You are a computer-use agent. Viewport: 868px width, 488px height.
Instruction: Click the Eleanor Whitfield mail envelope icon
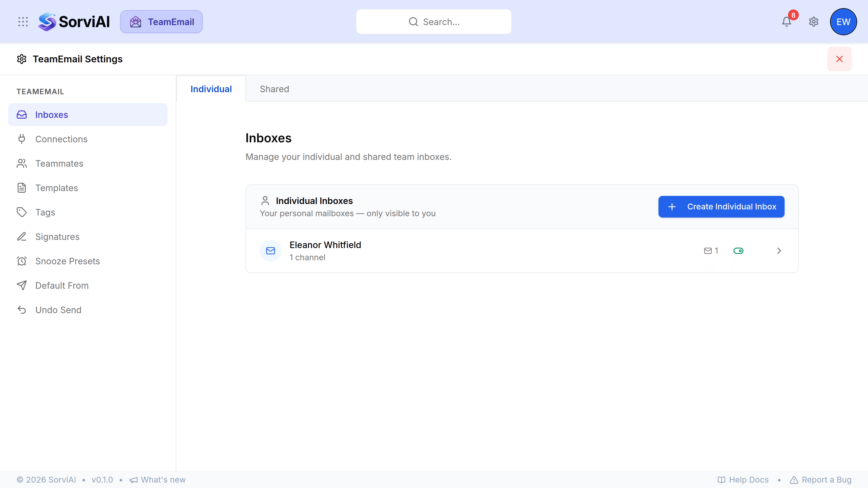[x=271, y=251]
